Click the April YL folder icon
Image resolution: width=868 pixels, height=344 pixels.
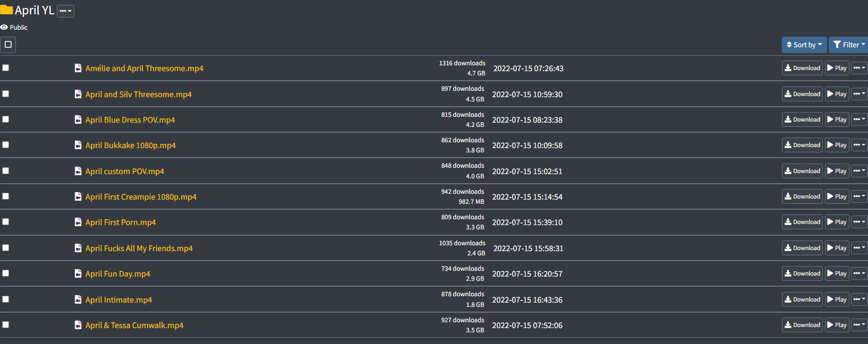point(6,10)
